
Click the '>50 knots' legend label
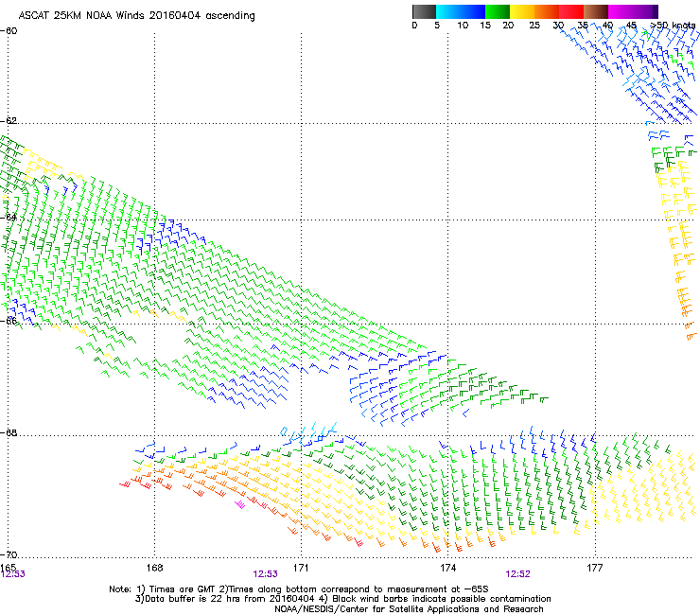(673, 25)
